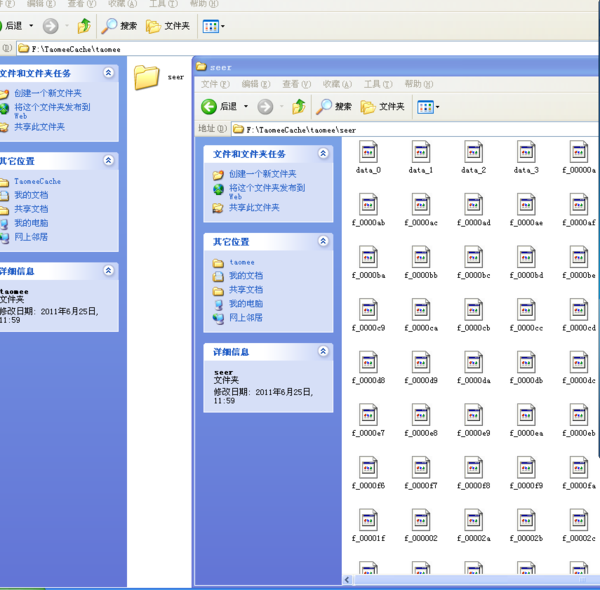Collapse 文件和文件夹任务 panel in taomee window
The width and height of the screenshot is (600, 590).
109,73
